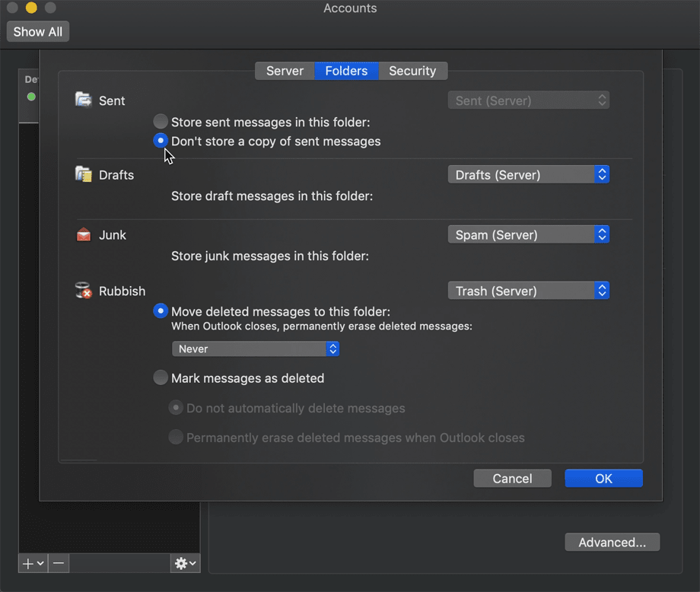Open the account actions gear menu
Screen dimensions: 700x592
tap(182, 563)
